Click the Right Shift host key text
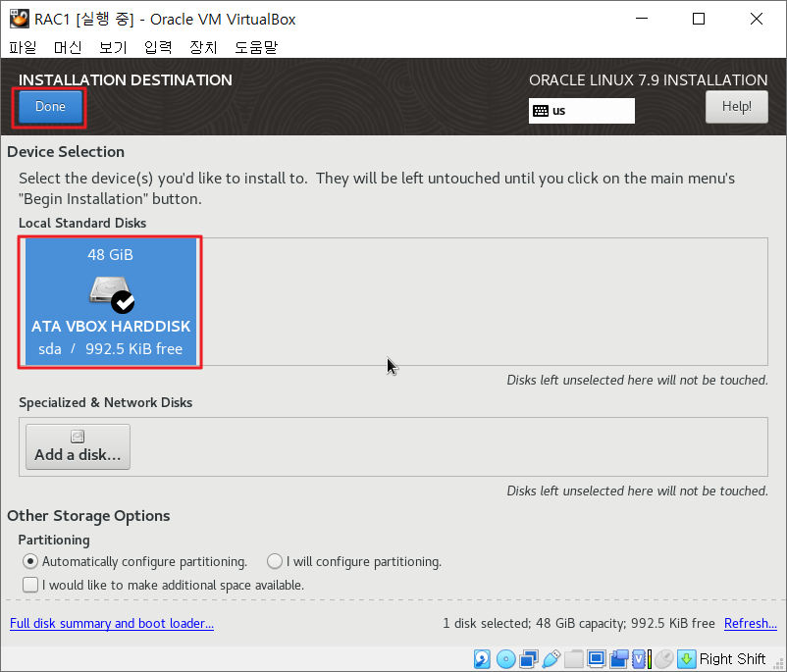 point(732,659)
